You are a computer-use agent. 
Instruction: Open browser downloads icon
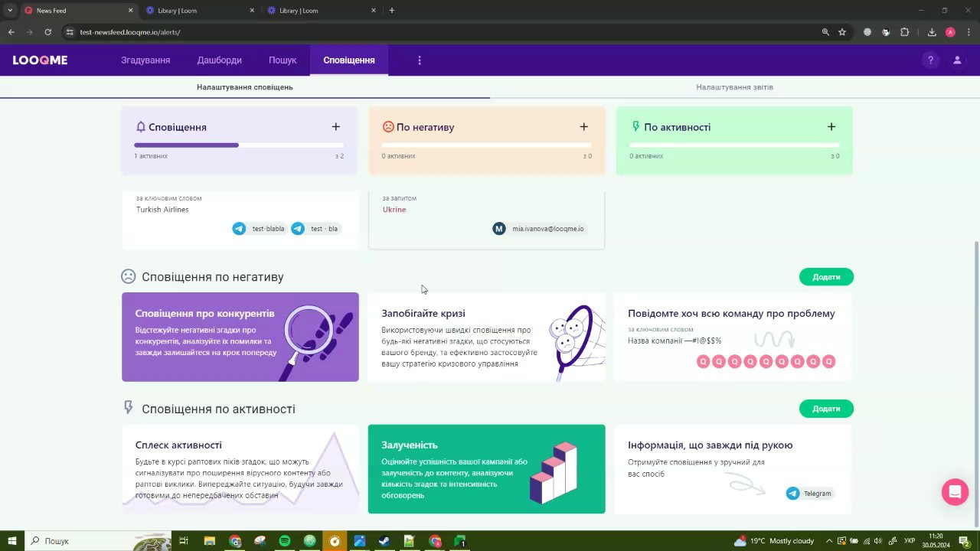(x=932, y=32)
